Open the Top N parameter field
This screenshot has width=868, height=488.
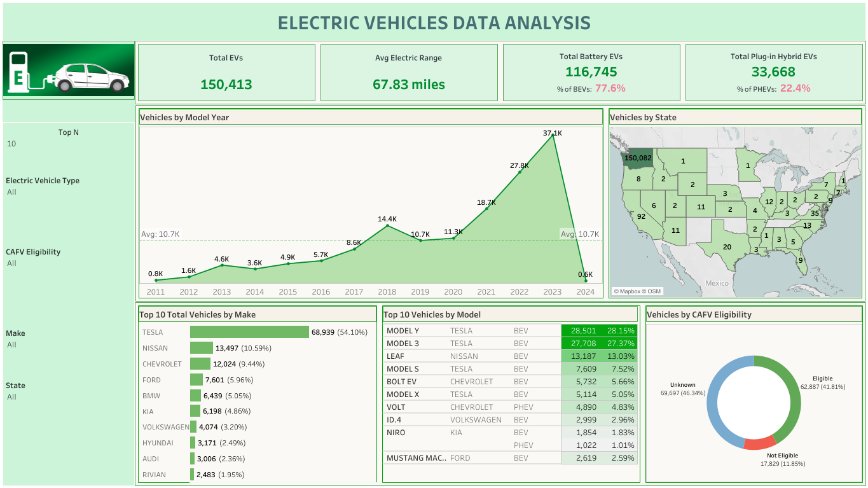coord(69,144)
